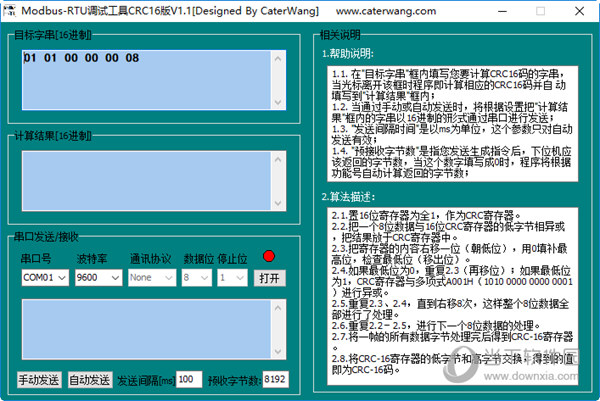Click scroll down arrow in target string box
Image resolution: width=600 pixels, height=401 pixels.
tap(278, 102)
